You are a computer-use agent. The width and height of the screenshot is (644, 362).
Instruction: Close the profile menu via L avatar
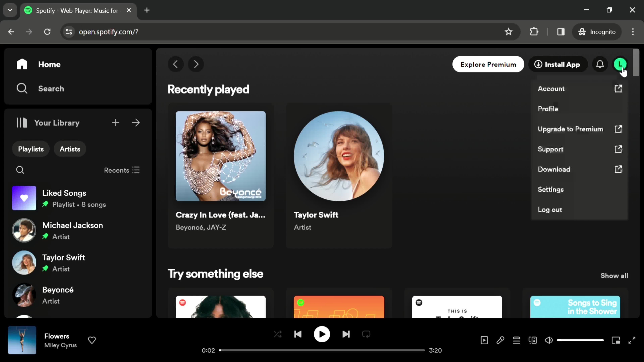click(620, 64)
